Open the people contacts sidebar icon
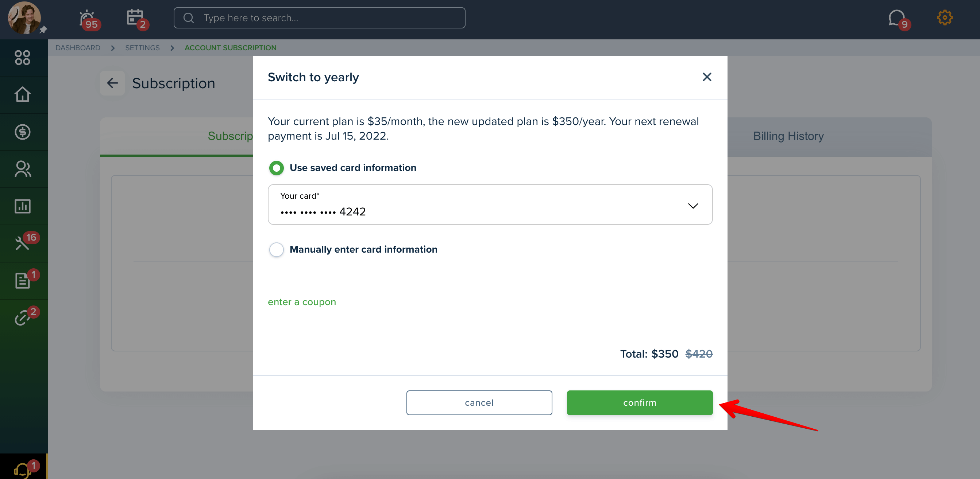The image size is (980, 479). click(23, 169)
